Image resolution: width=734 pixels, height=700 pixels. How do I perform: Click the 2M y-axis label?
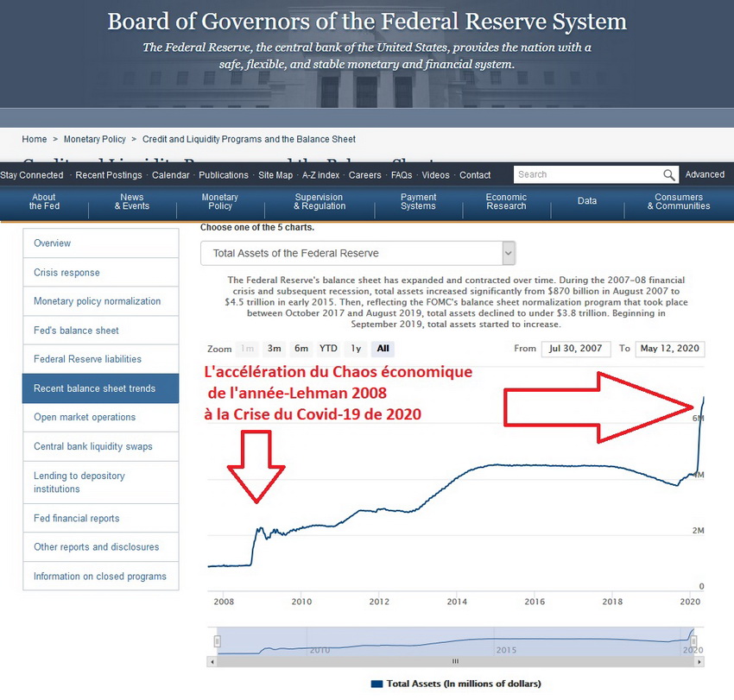(x=698, y=531)
